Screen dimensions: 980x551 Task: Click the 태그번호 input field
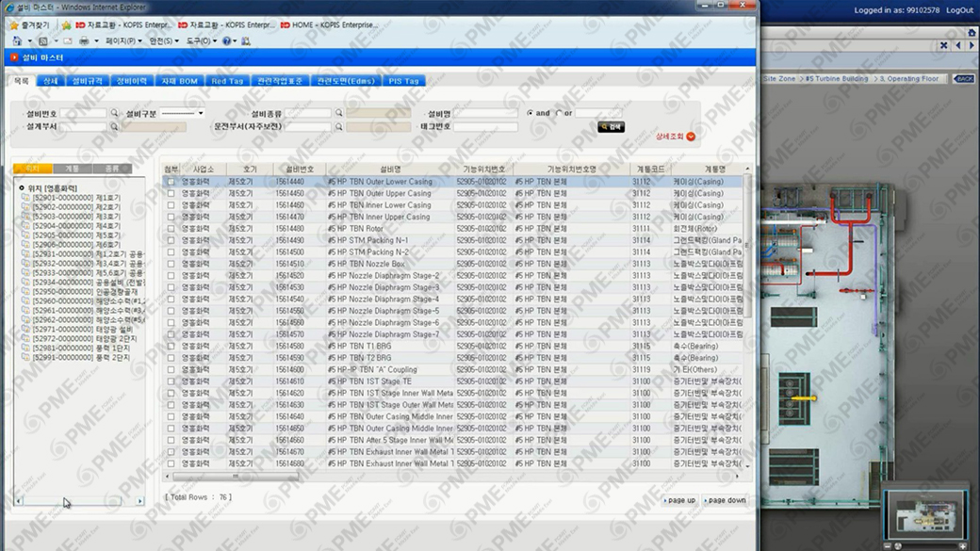[x=485, y=127]
